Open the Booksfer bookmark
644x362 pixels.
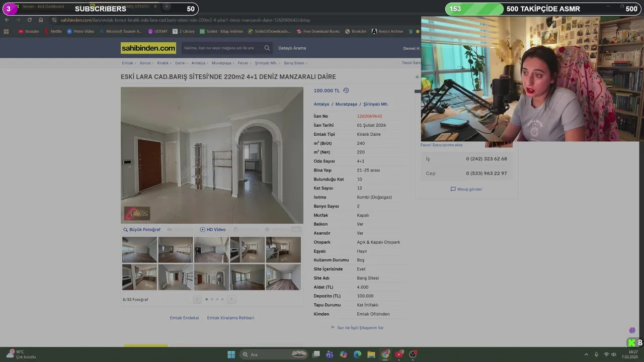(x=356, y=31)
